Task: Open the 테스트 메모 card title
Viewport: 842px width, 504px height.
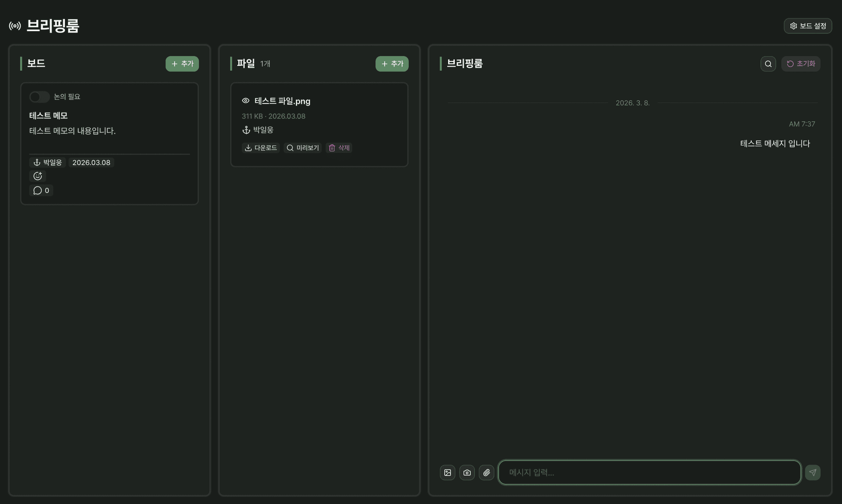Action: (x=48, y=116)
